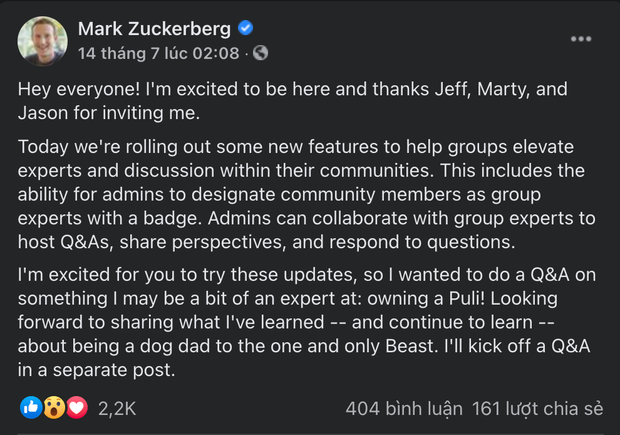The image size is (620, 435).
Task: Click the red Love heart reaction icon
Action: tap(76, 408)
